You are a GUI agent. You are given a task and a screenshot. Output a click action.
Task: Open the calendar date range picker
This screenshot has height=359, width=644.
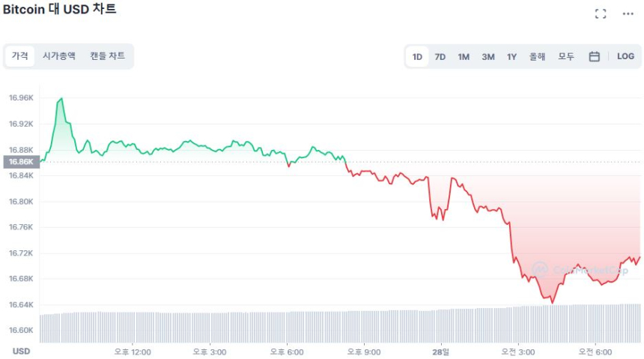pos(594,56)
